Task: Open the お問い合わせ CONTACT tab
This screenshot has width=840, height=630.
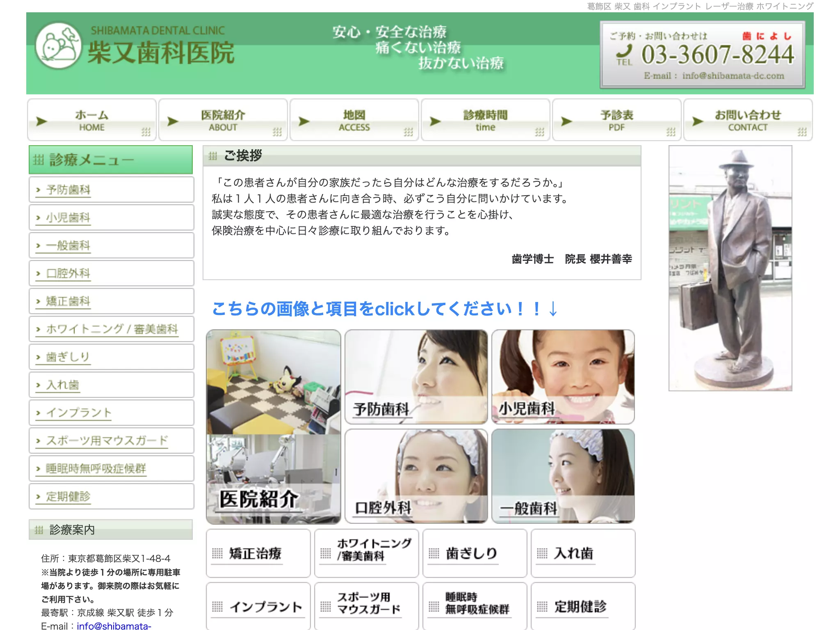Action: pos(748,120)
